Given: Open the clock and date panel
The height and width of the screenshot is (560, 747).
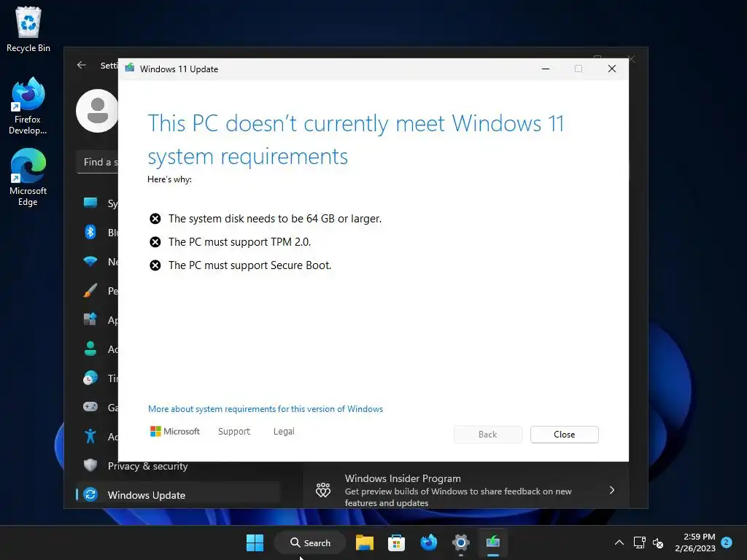Looking at the screenshot, I should click(x=695, y=542).
